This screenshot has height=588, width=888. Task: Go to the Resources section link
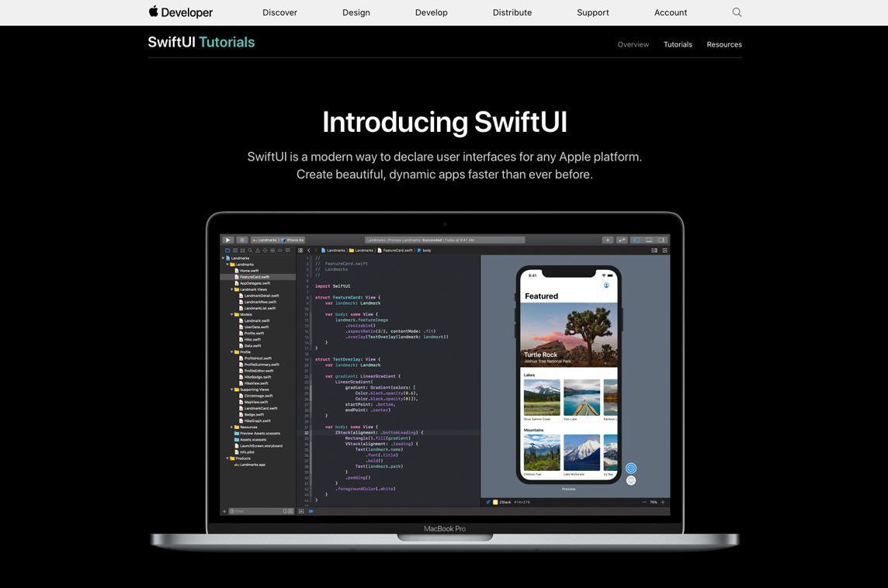724,44
